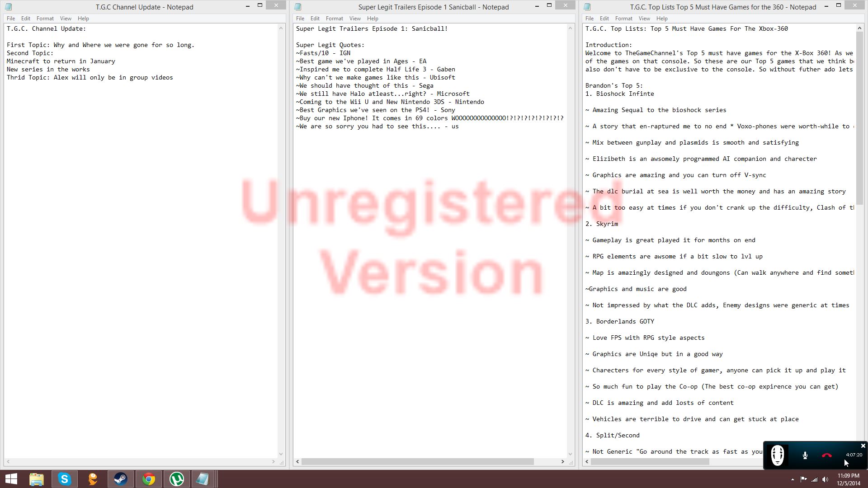The width and height of the screenshot is (868, 488).
Task: Open Action Center flag icon
Action: click(x=803, y=479)
